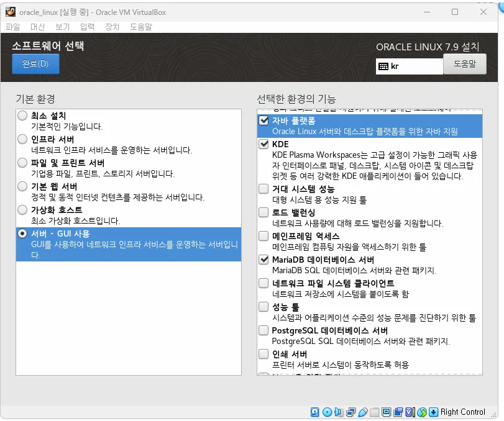Screen dimensions: 504x421
Task: Click the network adapters status icon
Action: click(351, 412)
